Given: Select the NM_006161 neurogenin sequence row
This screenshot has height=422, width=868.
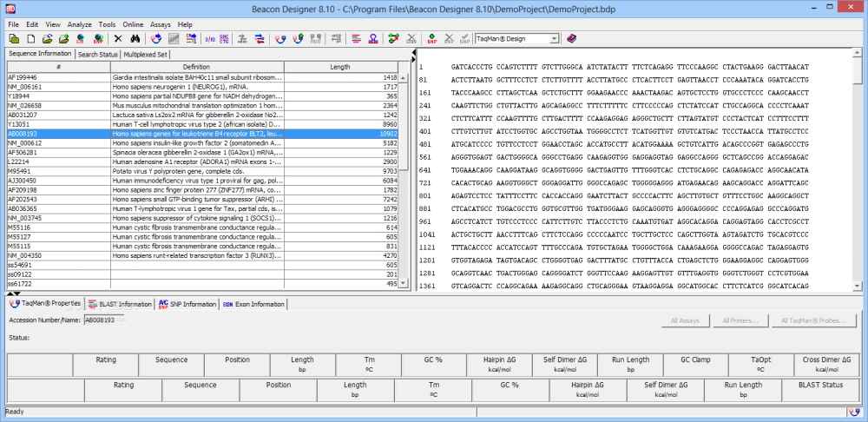Looking at the screenshot, I should tap(202, 87).
